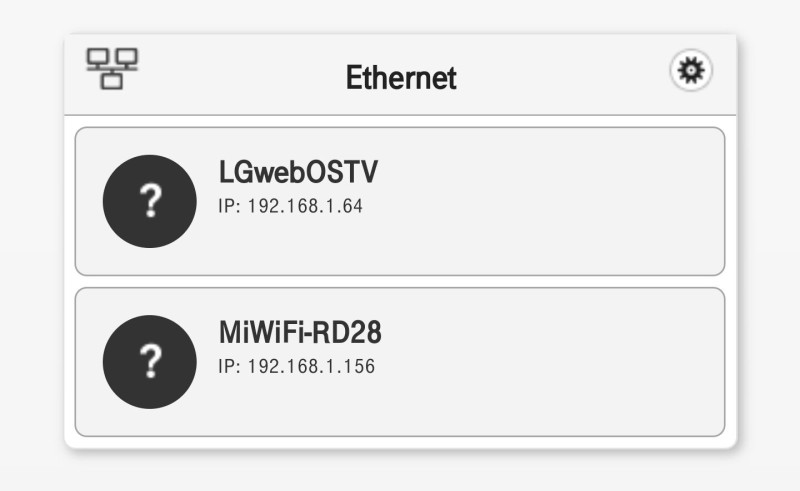800x491 pixels.
Task: Click the IP address 192.168.1.64
Action: point(290,206)
